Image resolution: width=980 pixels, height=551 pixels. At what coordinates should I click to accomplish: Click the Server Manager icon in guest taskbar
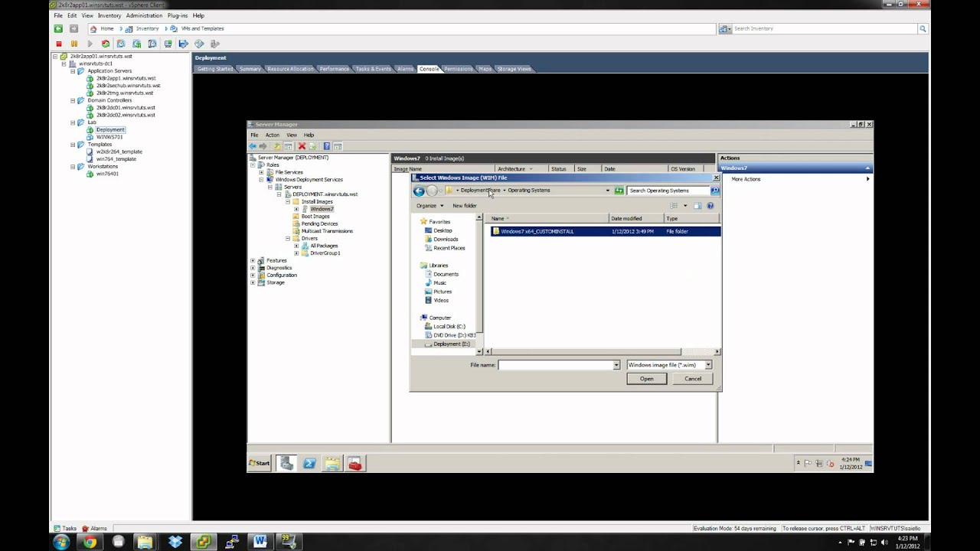pos(286,463)
